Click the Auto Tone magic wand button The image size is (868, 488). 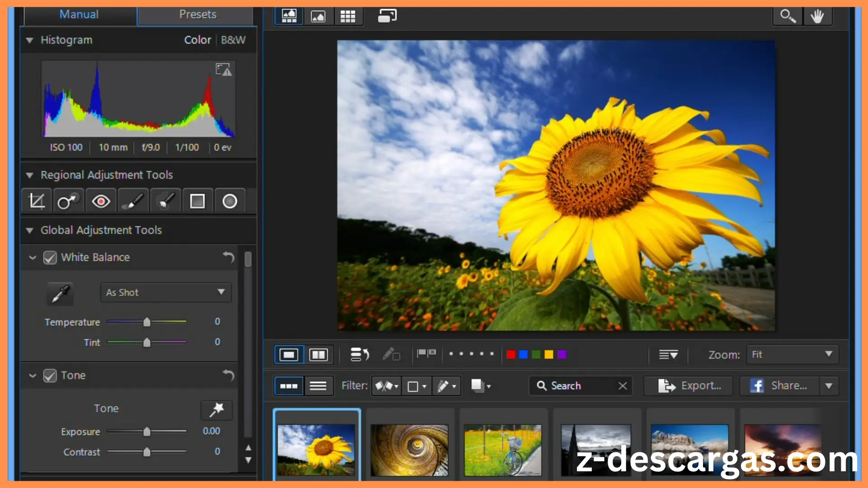[x=217, y=409]
